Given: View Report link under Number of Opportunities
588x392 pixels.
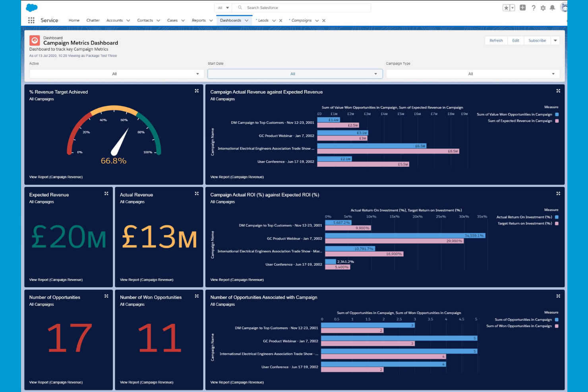Looking at the screenshot, I should (56, 382).
